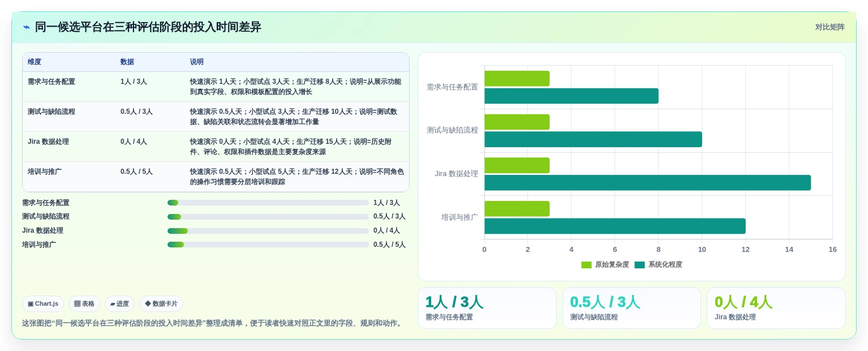Open the 0人 / 4人 data card
The width and height of the screenshot is (868, 351).
(x=776, y=308)
